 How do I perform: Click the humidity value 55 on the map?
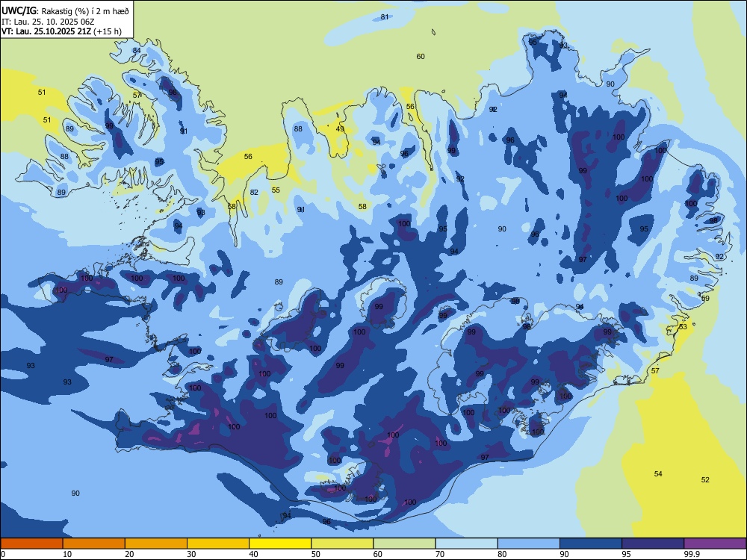276,190
